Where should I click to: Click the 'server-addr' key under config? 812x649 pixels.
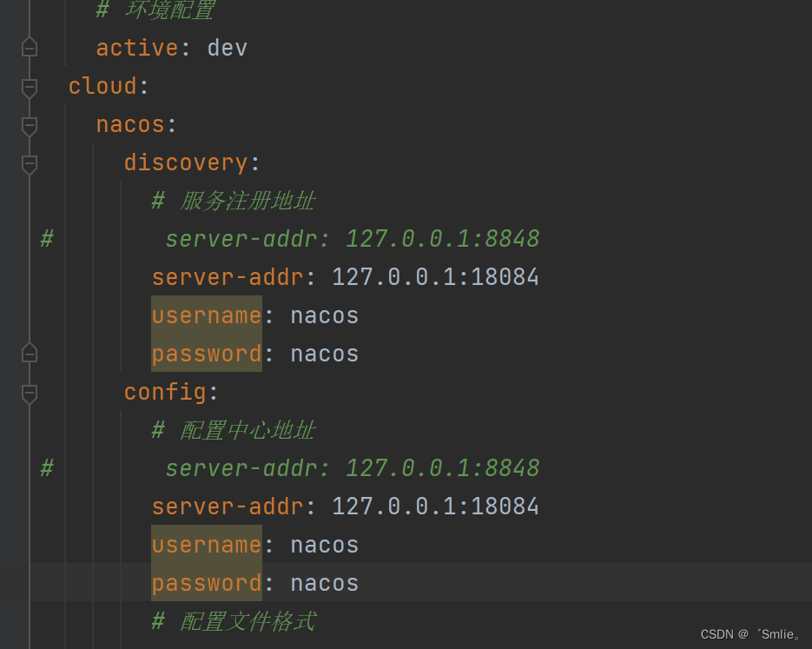pos(228,507)
